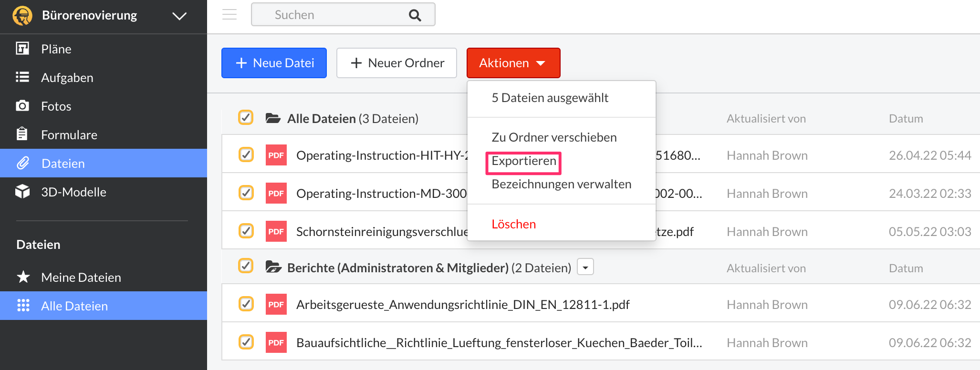Click into the Suchen search field

click(x=343, y=14)
